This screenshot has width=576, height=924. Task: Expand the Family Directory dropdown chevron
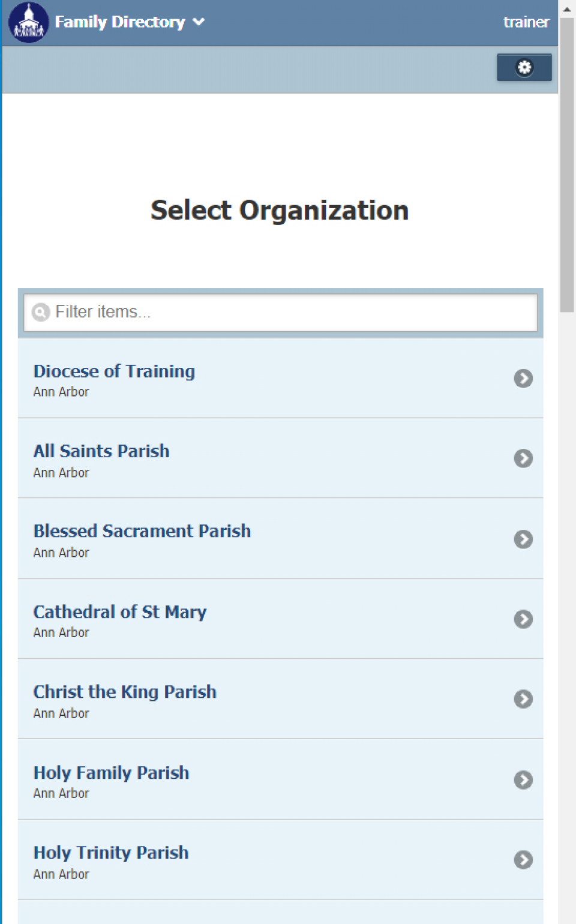tap(199, 22)
